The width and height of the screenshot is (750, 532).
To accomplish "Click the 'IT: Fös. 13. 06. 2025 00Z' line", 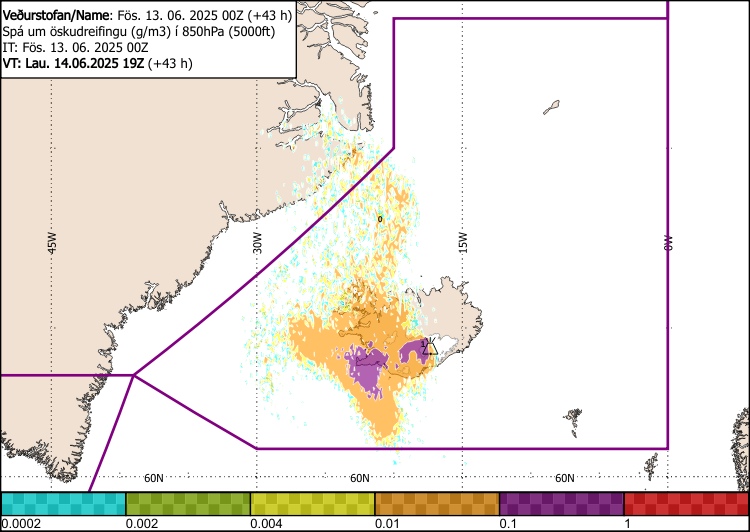I will pos(76,47).
